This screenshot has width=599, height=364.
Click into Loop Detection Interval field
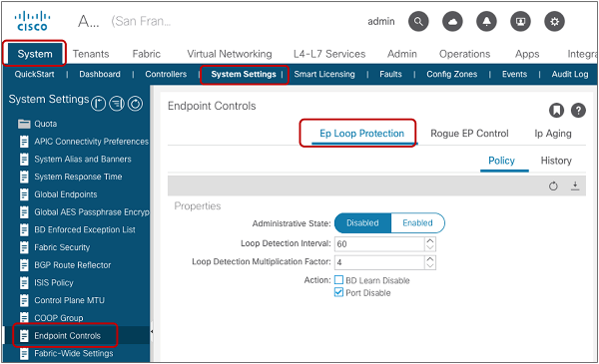point(379,243)
